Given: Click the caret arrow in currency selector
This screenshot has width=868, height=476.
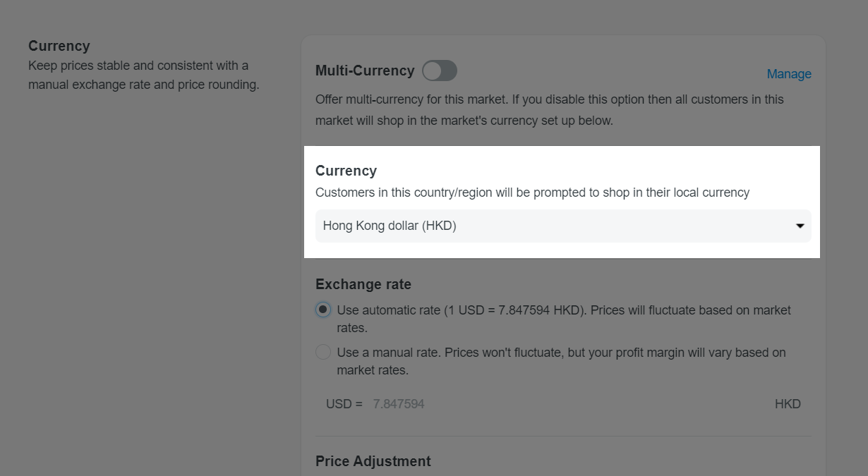Looking at the screenshot, I should (800, 226).
